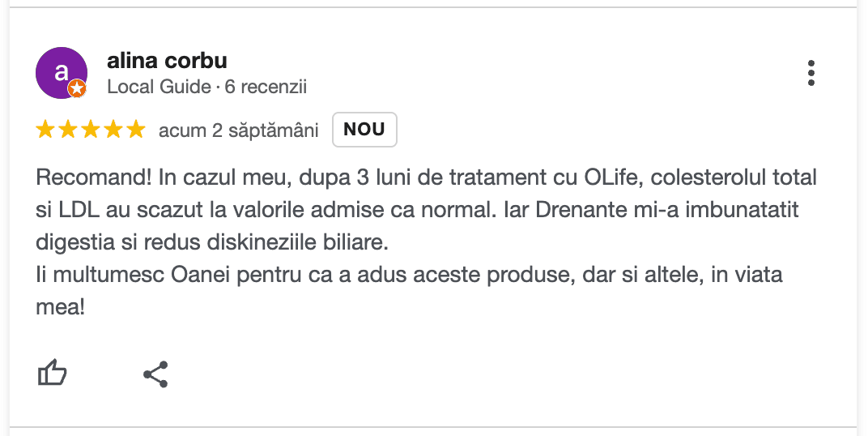The height and width of the screenshot is (436, 868).
Task: Open alina corbu's profile name
Action: [167, 61]
